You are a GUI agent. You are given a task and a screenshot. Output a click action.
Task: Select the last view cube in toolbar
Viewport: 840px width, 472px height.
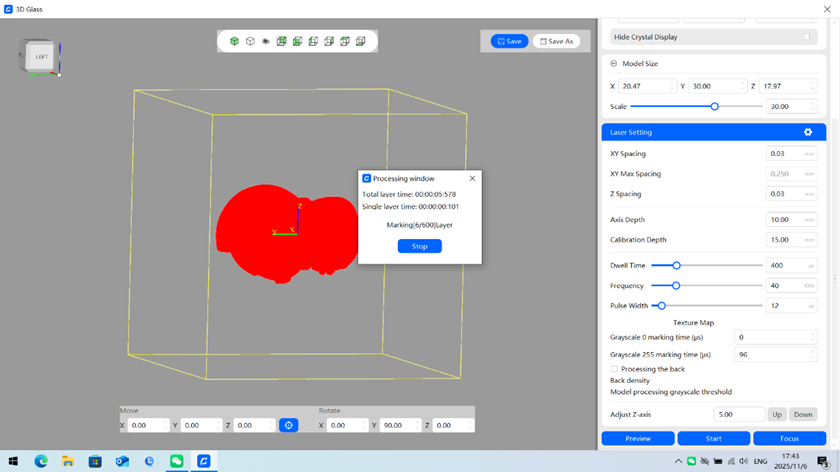pos(361,42)
